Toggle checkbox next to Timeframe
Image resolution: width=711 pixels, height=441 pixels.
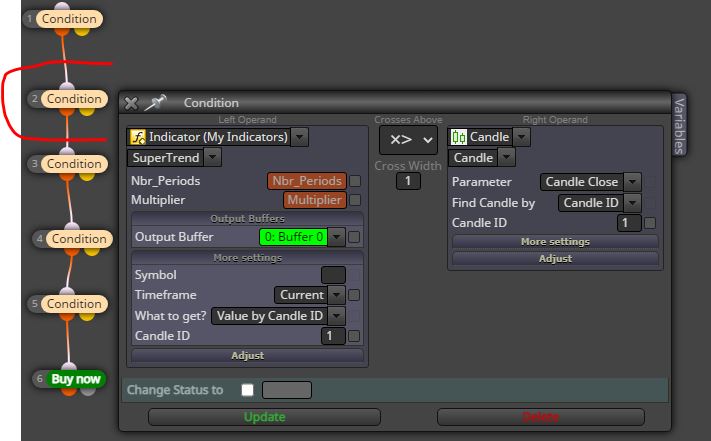pos(354,295)
